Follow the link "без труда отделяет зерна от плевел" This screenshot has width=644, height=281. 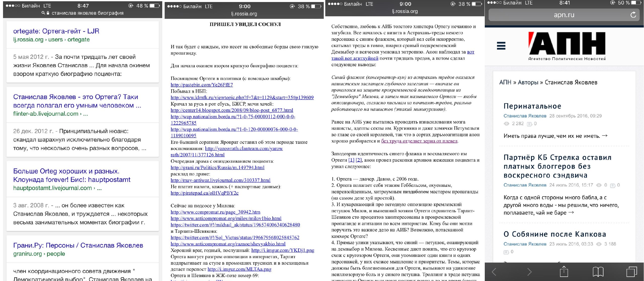pyautogui.click(x=419, y=141)
